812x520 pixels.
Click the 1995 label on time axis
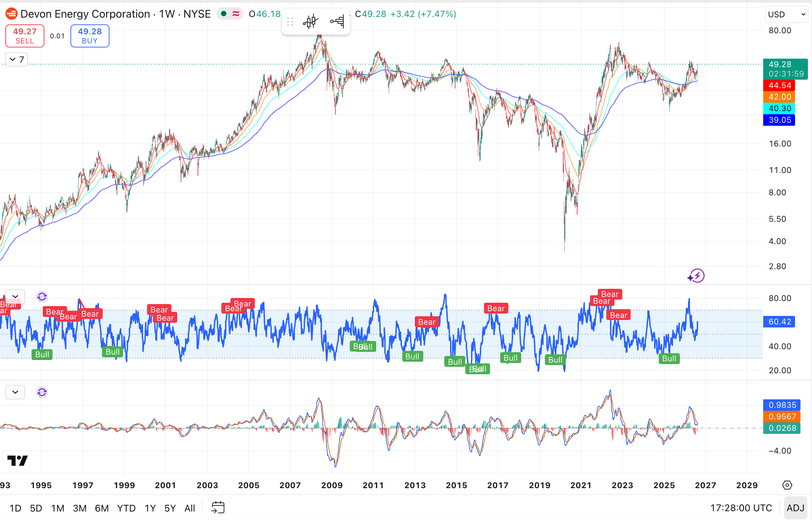[41, 485]
